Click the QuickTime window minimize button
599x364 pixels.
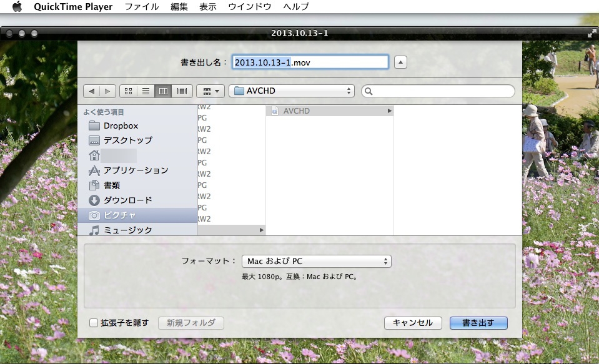pos(22,34)
